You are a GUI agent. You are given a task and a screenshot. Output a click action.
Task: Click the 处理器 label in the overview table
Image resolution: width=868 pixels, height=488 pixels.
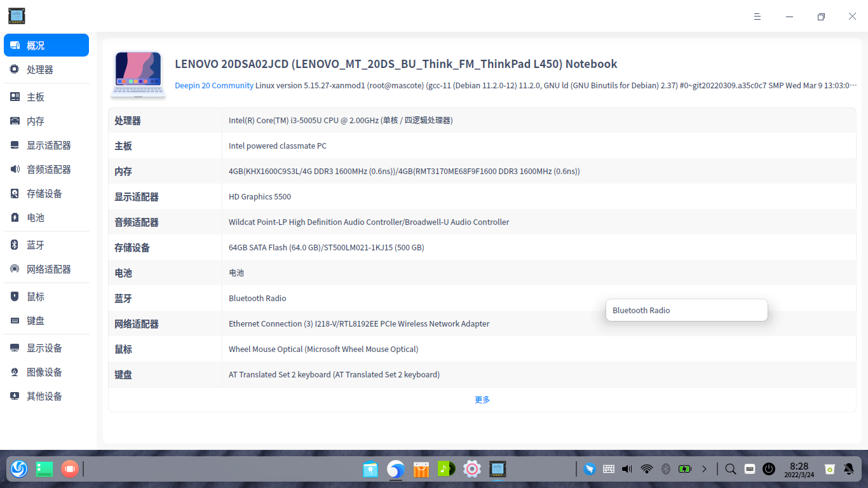128,121
